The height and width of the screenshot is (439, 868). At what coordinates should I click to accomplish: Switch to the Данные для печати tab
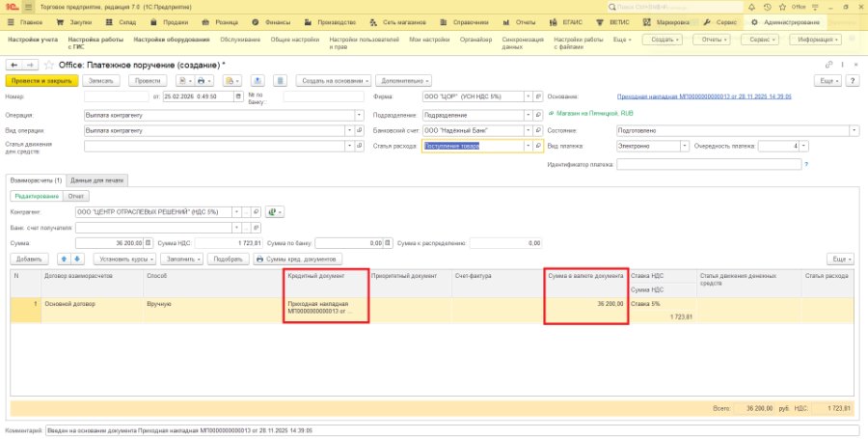pyautogui.click(x=97, y=180)
